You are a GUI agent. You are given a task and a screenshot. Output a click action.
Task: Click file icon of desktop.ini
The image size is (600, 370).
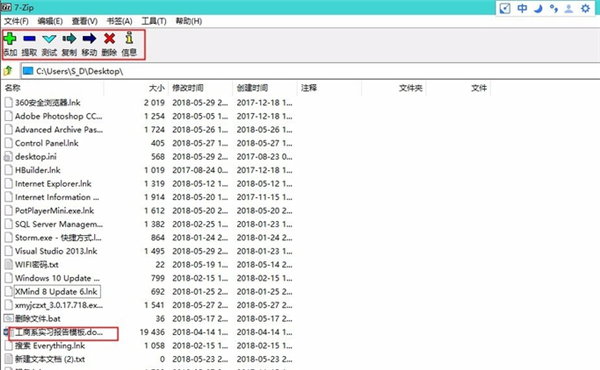(x=8, y=156)
